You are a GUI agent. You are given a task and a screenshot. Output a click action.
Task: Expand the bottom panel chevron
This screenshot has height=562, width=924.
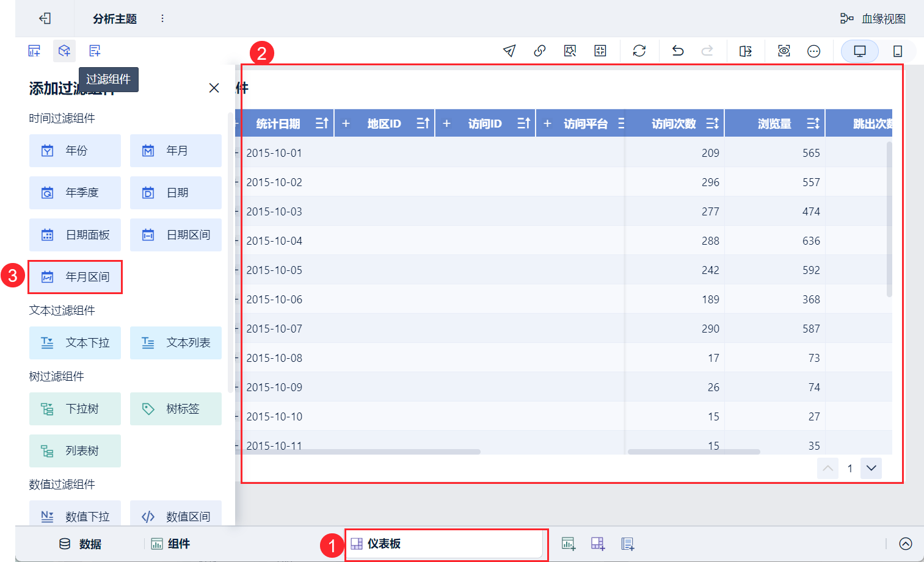click(x=906, y=544)
